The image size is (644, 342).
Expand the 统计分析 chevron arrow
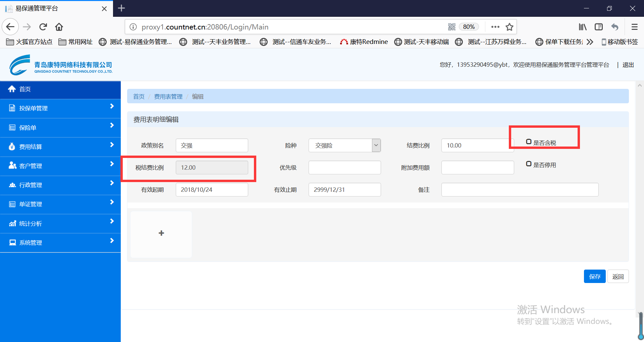pos(112,221)
